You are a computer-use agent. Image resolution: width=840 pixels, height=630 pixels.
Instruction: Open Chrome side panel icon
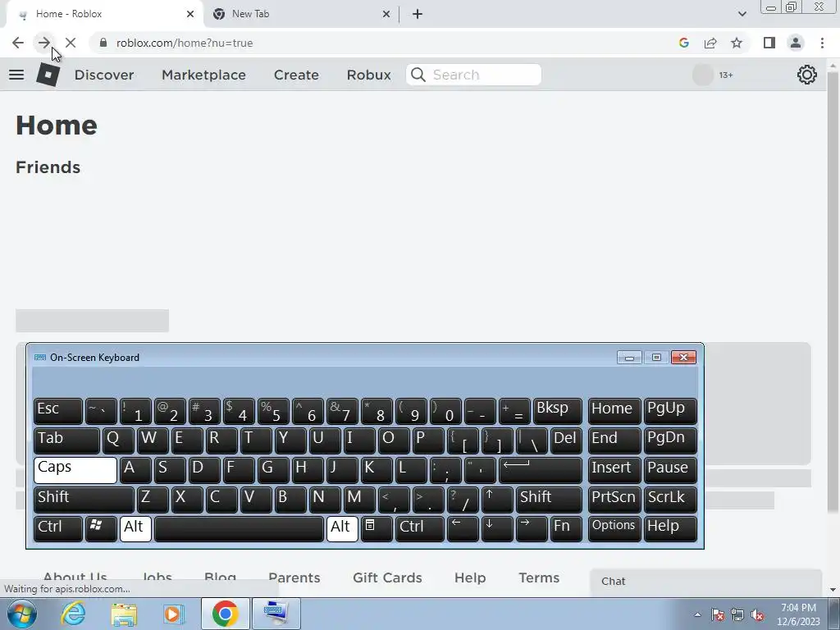point(769,43)
